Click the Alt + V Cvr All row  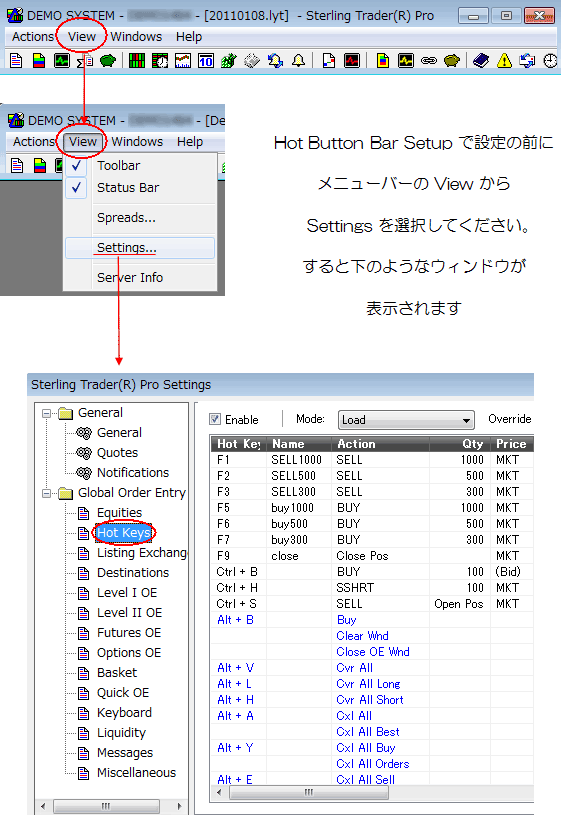click(372, 668)
